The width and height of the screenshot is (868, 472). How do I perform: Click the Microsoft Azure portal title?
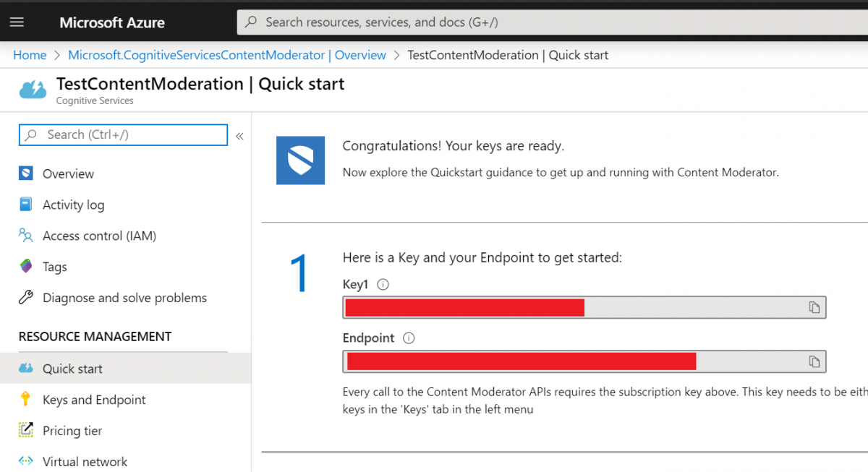click(112, 22)
